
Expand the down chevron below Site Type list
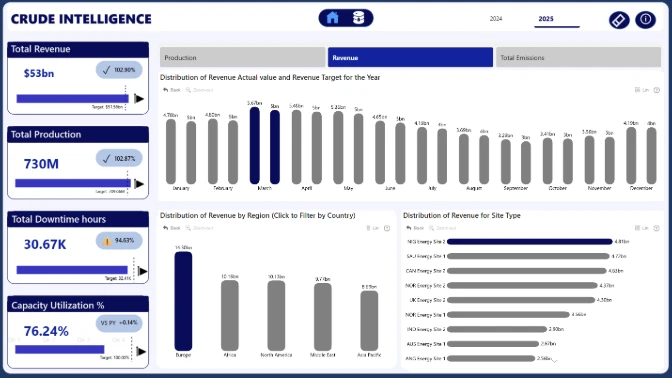(554, 361)
